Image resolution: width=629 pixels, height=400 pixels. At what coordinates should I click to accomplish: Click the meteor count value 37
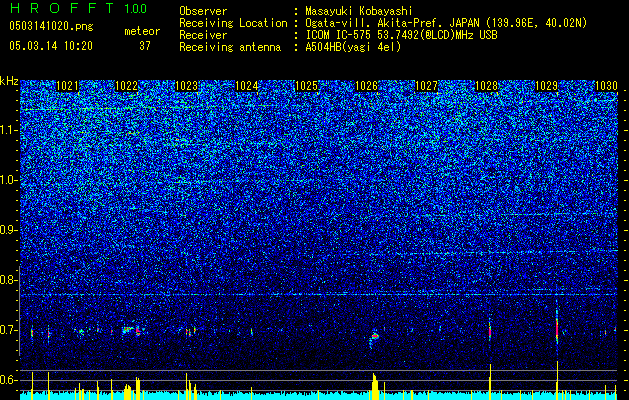coord(145,46)
